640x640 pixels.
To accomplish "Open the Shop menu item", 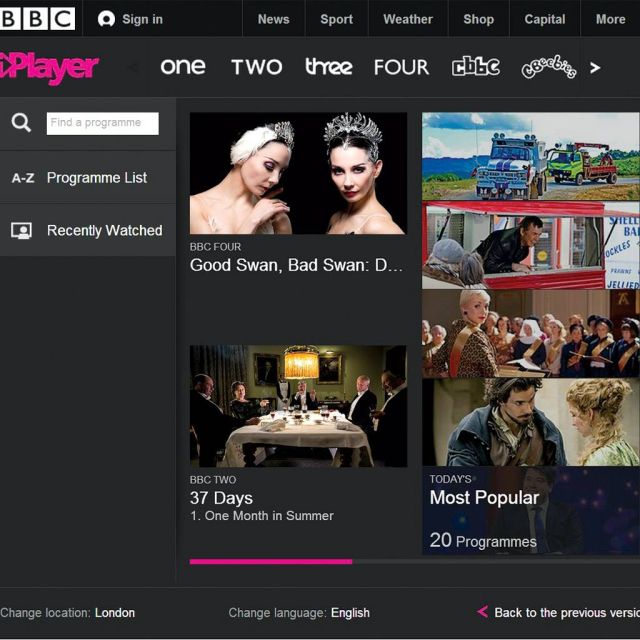I will coord(479,19).
